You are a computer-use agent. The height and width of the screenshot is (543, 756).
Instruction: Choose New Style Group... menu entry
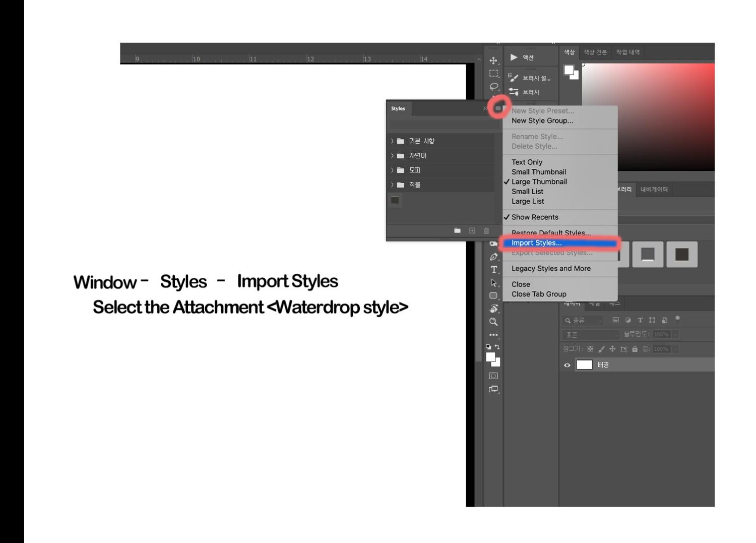560,120
